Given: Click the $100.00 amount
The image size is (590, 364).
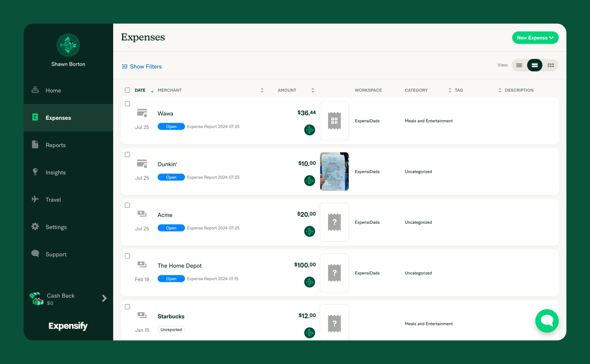Looking at the screenshot, I should (x=305, y=265).
